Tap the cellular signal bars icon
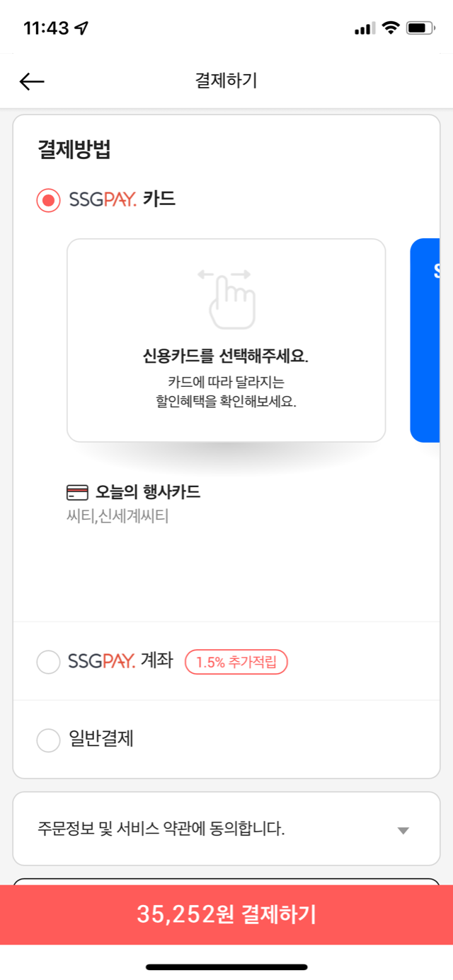 click(x=365, y=28)
